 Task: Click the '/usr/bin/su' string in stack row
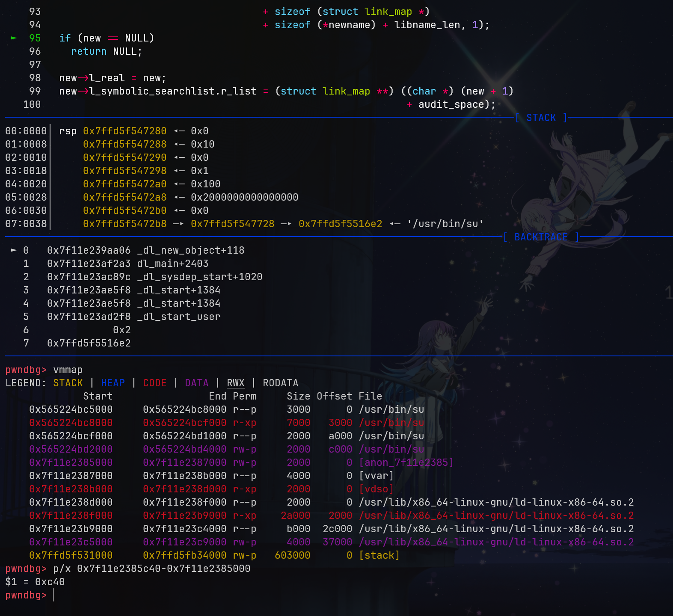[x=445, y=224]
